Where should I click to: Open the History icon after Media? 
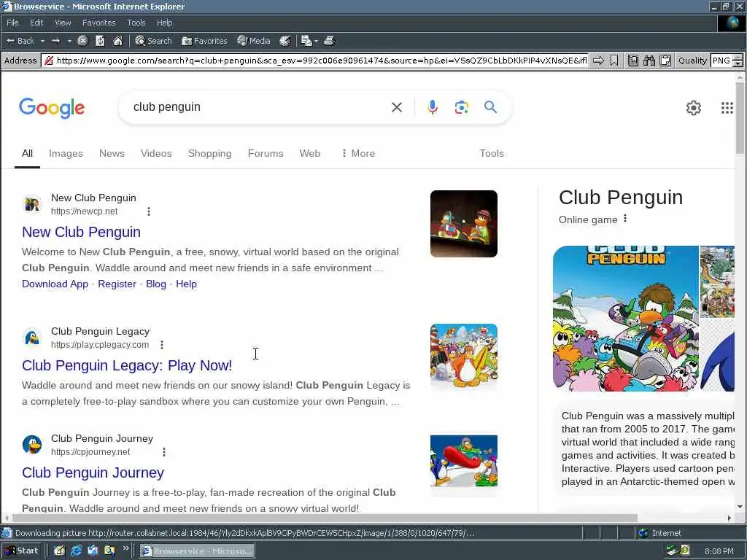285,41
